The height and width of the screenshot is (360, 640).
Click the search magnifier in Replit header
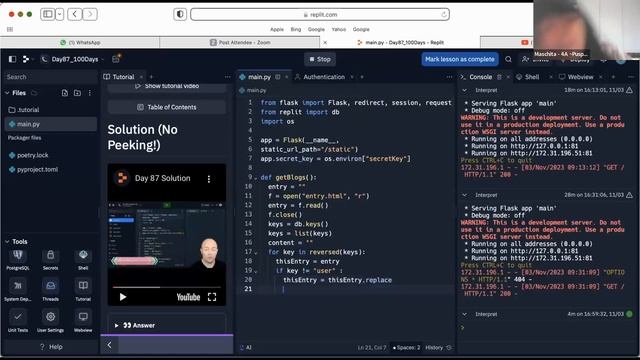click(x=508, y=59)
